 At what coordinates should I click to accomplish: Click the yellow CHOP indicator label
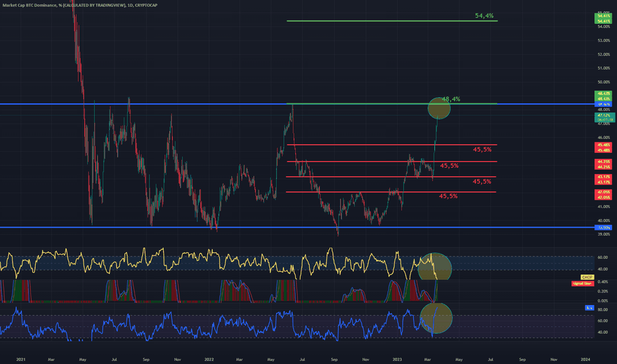tap(587, 277)
